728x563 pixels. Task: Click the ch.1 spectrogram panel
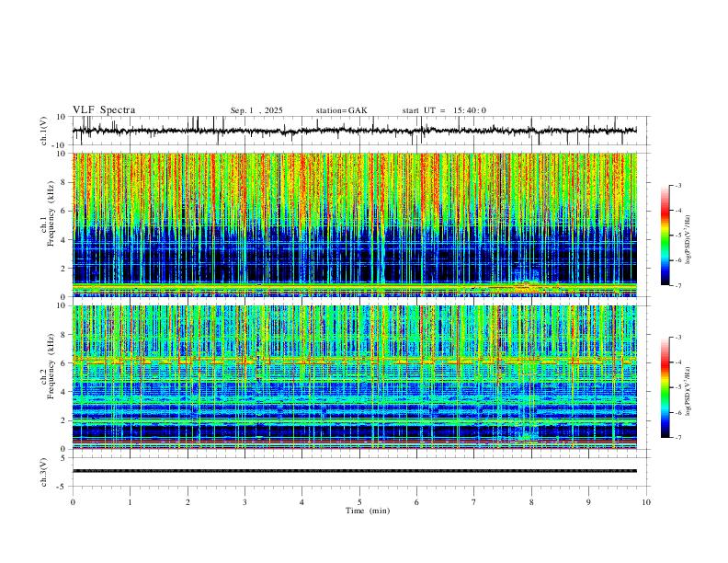[354, 224]
